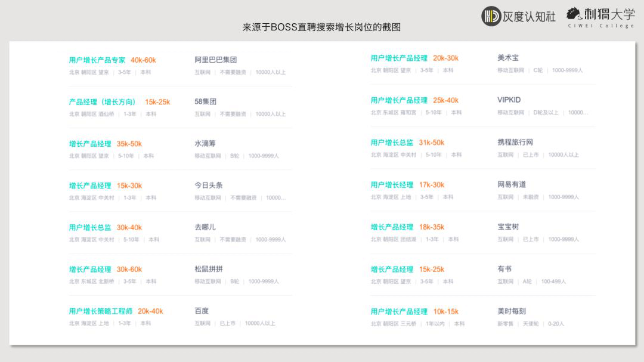Image resolution: width=644 pixels, height=362 pixels.
Task: Open the 用户增长产品经理 25k-40k job listing
Action: 399,100
